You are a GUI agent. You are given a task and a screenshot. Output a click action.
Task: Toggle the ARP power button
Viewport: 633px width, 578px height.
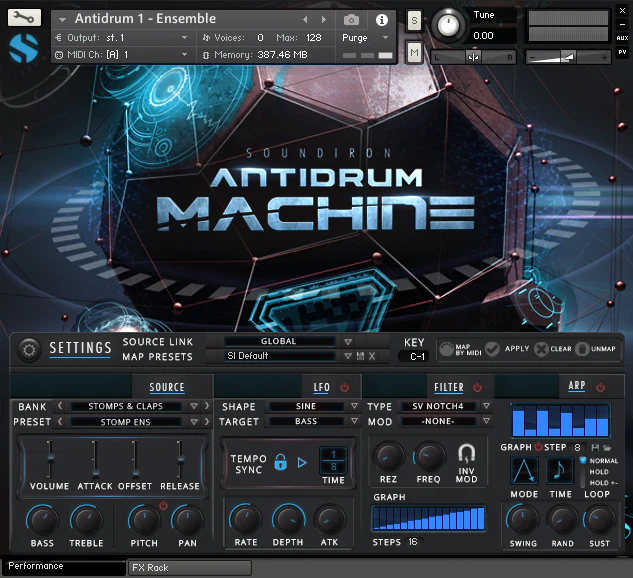[600, 387]
